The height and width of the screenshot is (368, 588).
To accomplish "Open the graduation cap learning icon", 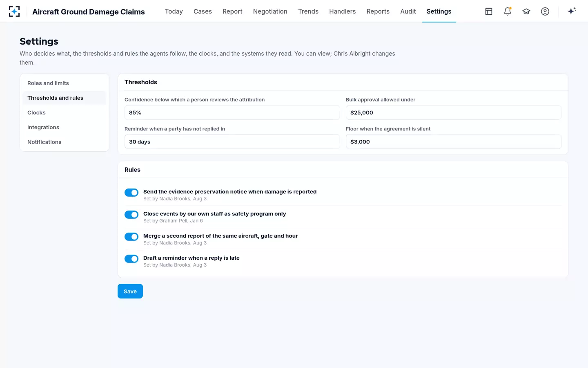I will (526, 11).
